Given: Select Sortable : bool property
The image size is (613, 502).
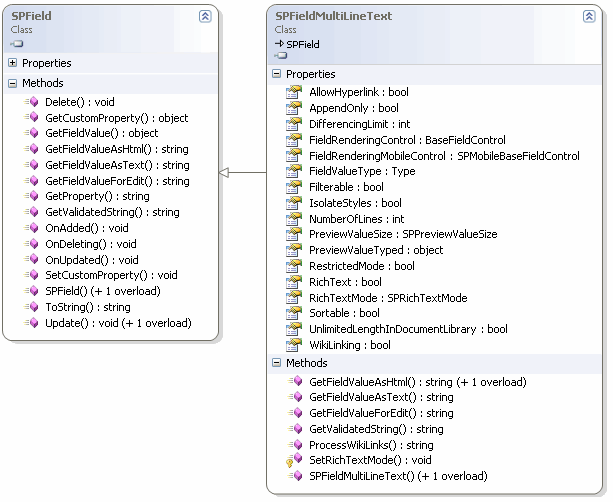Looking at the screenshot, I should (x=344, y=313).
